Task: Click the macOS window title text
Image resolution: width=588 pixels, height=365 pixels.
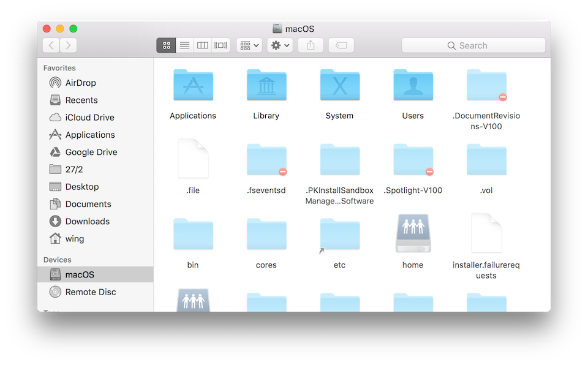Action: point(300,29)
